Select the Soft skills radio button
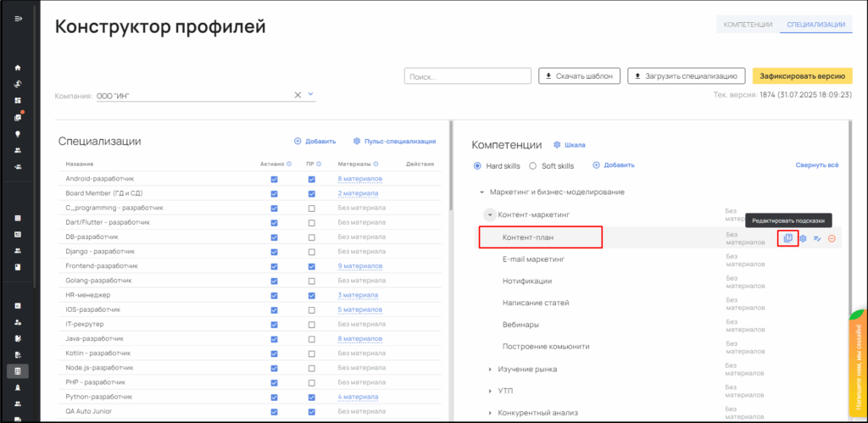The image size is (868, 423). (x=533, y=165)
